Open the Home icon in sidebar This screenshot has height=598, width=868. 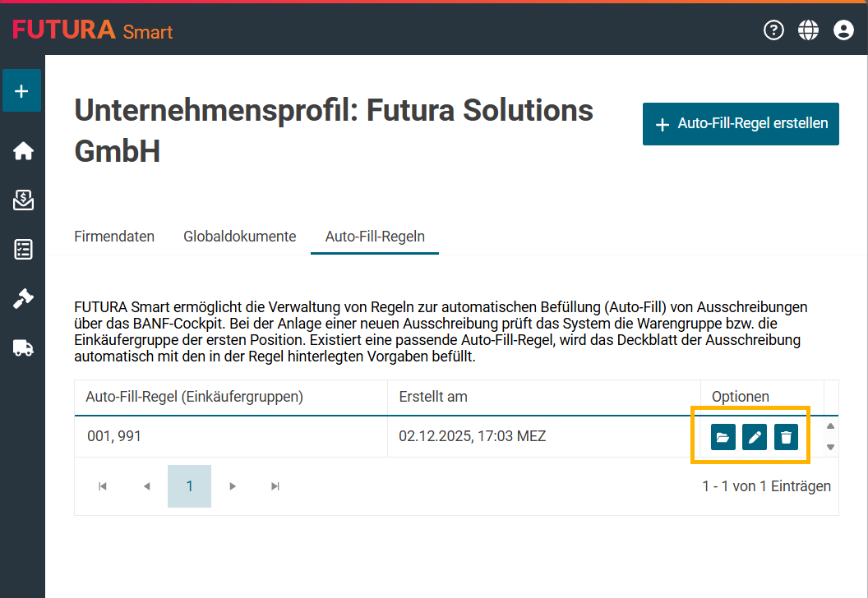[x=23, y=151]
